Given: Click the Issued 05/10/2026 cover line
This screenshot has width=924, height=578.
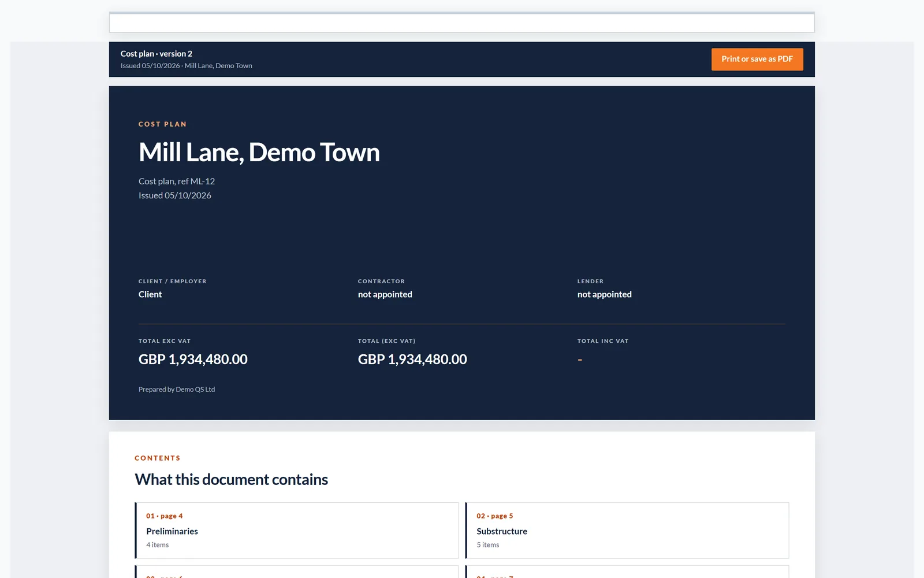Looking at the screenshot, I should [175, 195].
